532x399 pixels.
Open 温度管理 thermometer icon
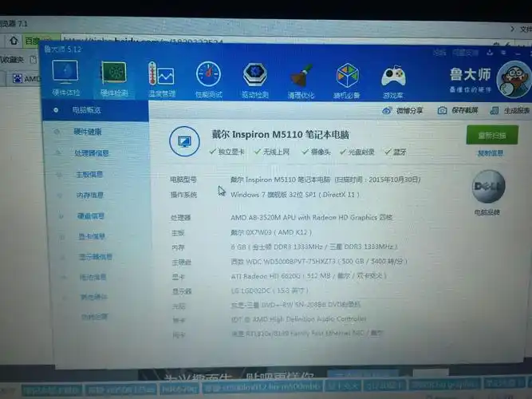click(161, 73)
